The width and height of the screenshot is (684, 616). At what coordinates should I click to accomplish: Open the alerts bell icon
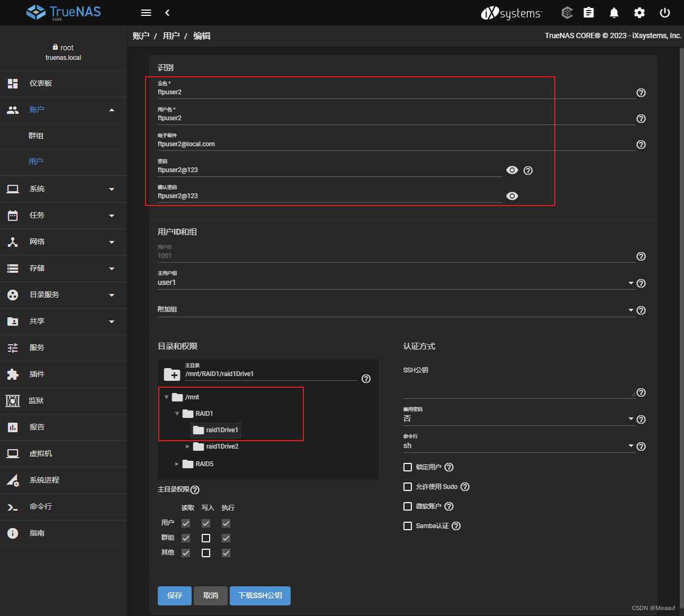tap(614, 13)
